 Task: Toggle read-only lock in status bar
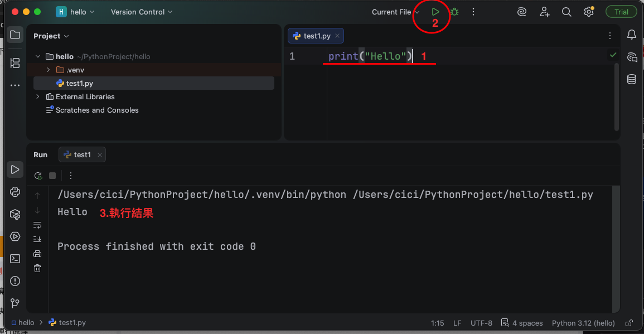(630, 323)
